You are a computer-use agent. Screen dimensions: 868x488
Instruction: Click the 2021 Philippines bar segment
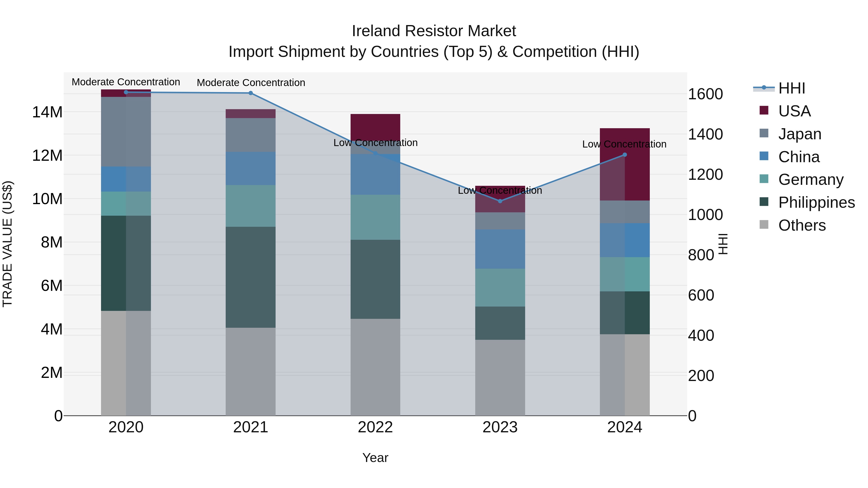click(x=251, y=278)
